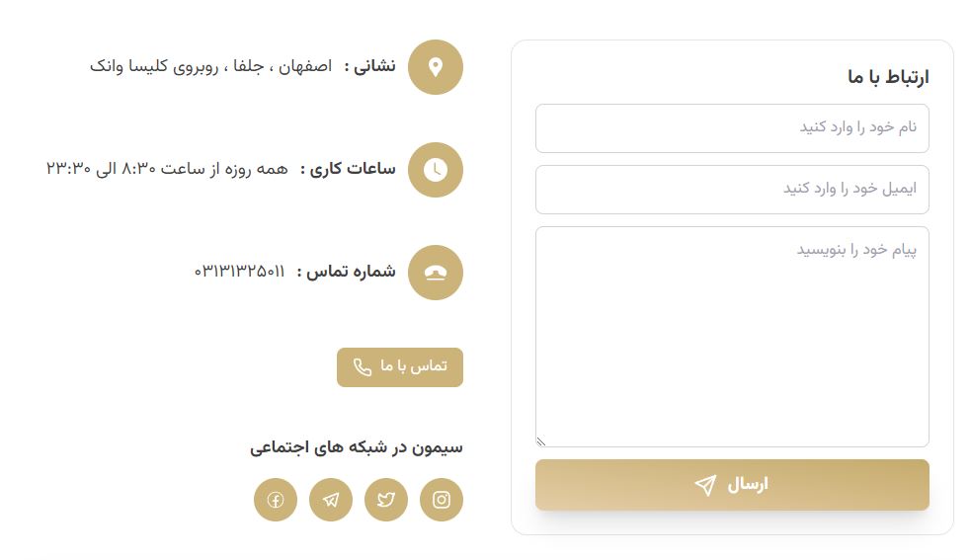Click the phone icon in تماس با ما button

pos(363,367)
